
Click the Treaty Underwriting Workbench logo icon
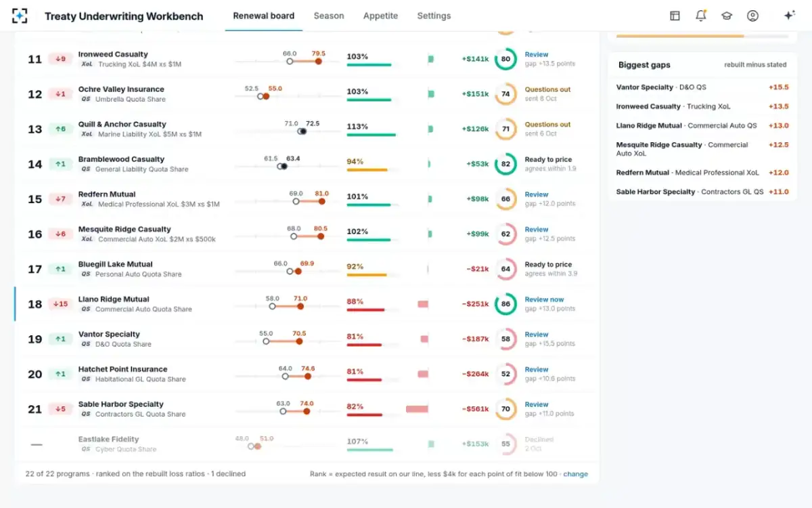pos(20,16)
